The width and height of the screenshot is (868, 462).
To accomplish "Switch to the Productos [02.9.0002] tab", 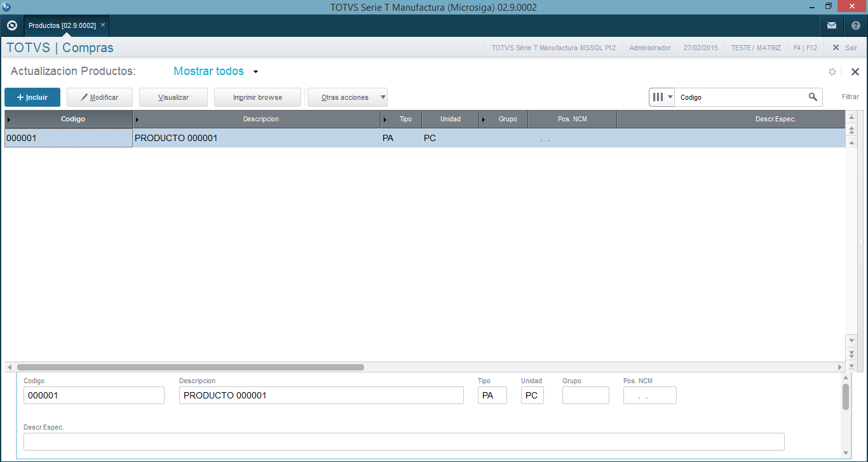I will tap(62, 25).
